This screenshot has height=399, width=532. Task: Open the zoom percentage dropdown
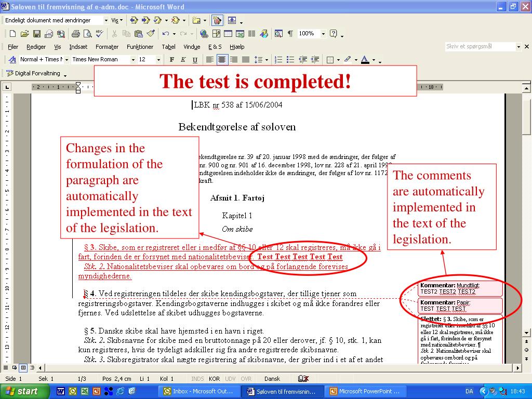coord(323,34)
